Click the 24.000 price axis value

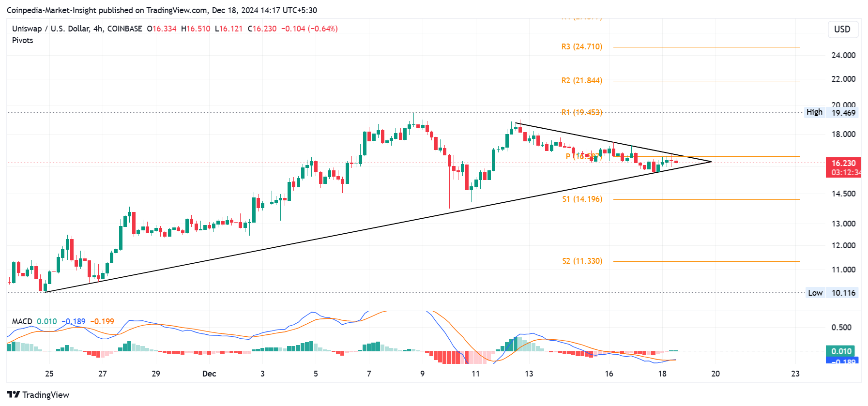tap(843, 55)
